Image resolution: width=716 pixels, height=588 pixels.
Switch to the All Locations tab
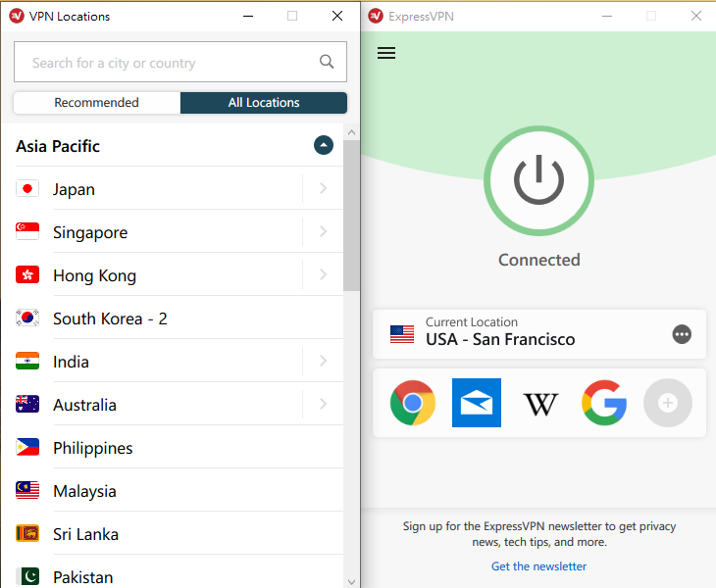point(264,103)
